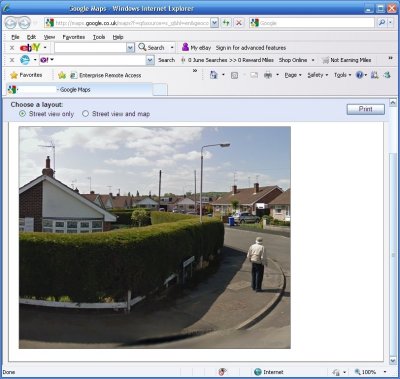
Task: Open the search provider dropdown arrow
Action: click(x=391, y=23)
